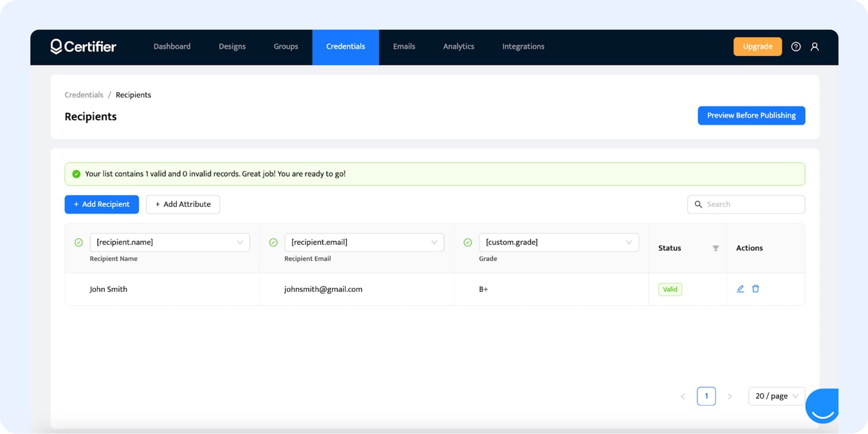
Task: Open the chat support bubble
Action: point(822,405)
